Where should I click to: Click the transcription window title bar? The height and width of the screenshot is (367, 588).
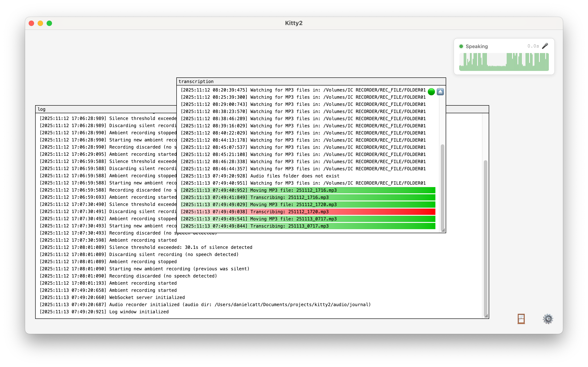pos(311,81)
